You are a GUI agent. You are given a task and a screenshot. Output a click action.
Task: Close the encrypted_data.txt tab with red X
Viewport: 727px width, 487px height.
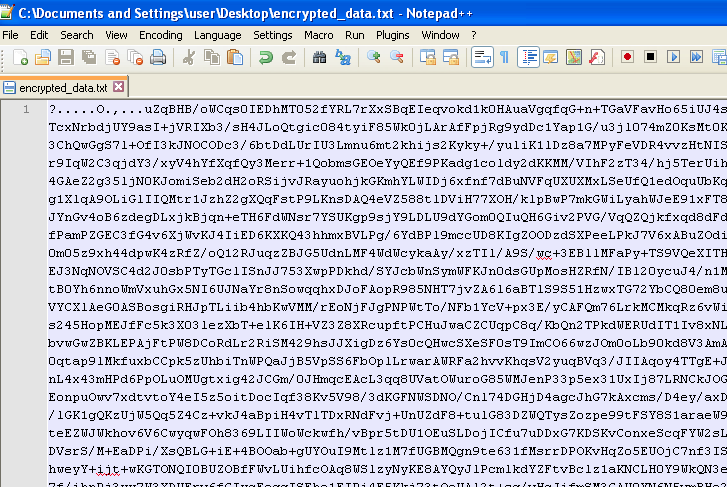(119, 87)
